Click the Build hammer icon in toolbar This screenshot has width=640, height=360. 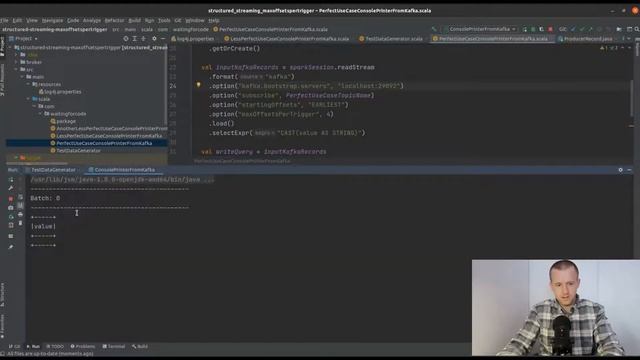[434, 29]
